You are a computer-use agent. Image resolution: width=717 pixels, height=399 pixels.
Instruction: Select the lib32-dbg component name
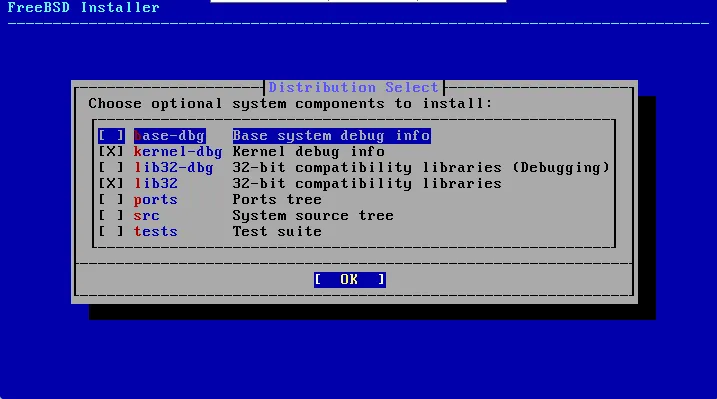coord(174,168)
